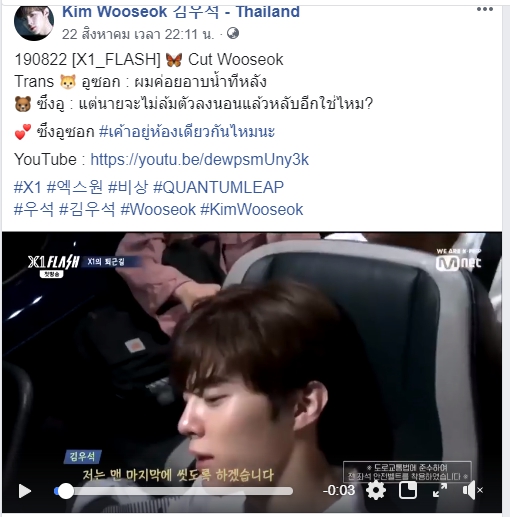
Task: Play the video with the play button
Action: 25,491
